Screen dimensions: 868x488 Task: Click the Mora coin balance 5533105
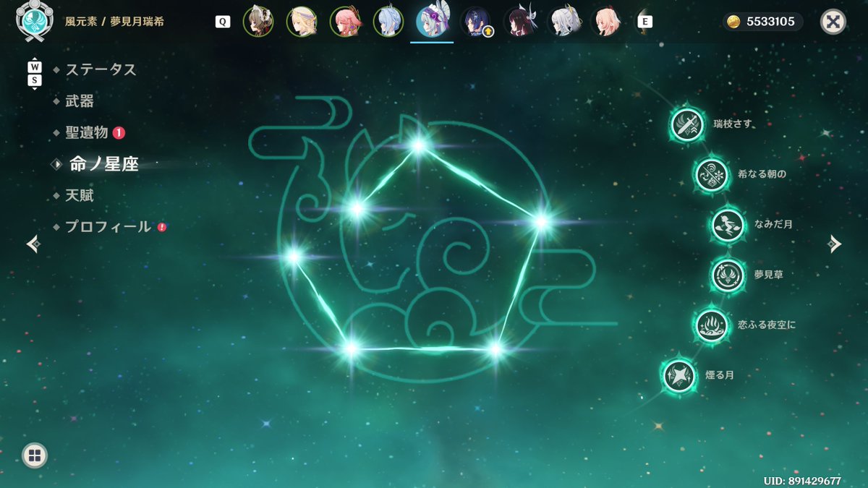point(763,22)
